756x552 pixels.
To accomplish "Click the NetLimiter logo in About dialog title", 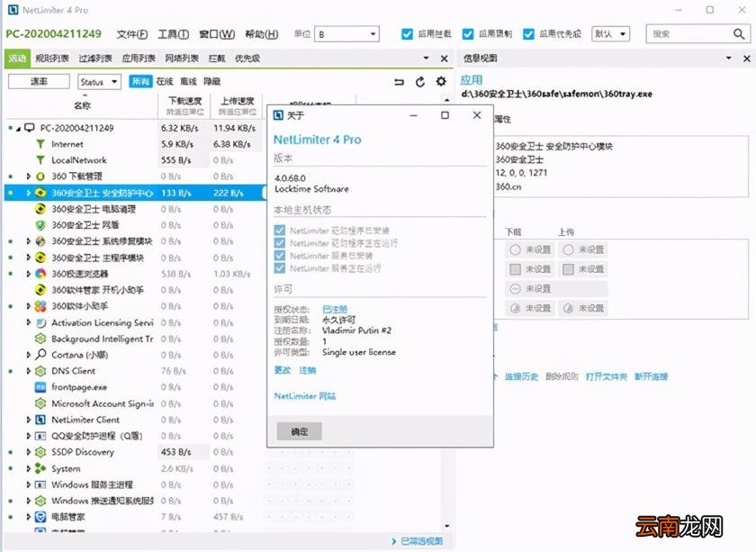I will tap(278, 115).
